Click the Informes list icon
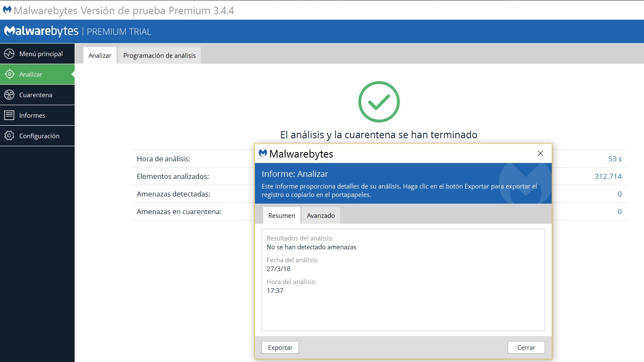Image resolution: width=644 pixels, height=362 pixels. click(x=9, y=115)
